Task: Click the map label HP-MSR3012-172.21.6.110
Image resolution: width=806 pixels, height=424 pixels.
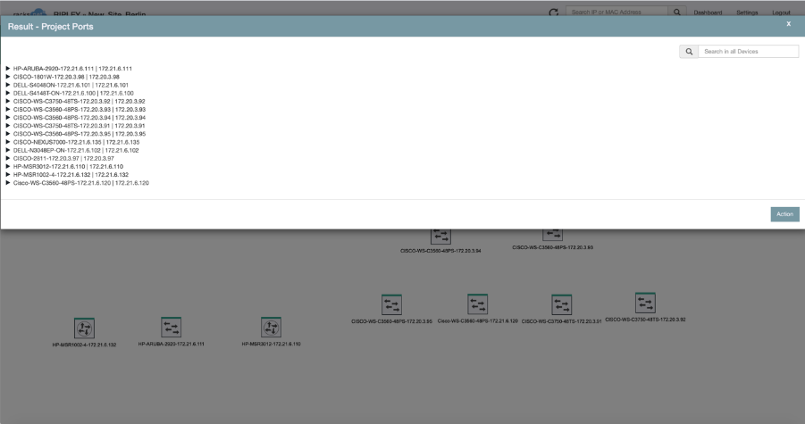Action: (271, 344)
